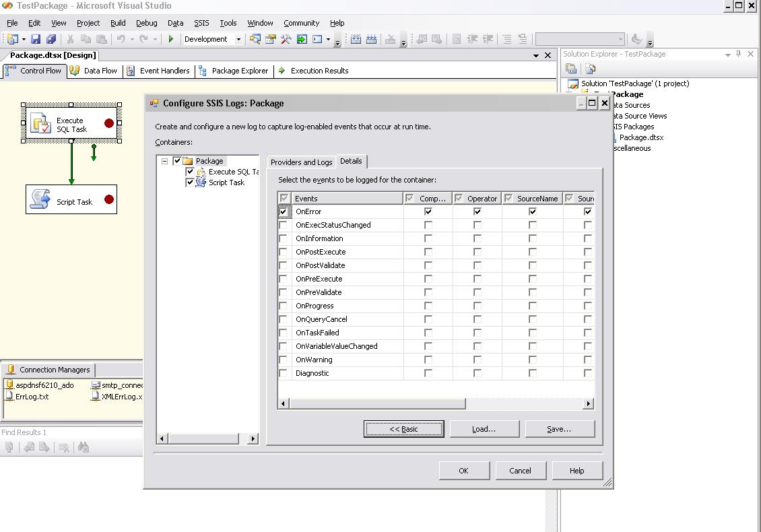The height and width of the screenshot is (532, 761).
Task: Click the Save All toolbar icon
Action: [x=51, y=40]
